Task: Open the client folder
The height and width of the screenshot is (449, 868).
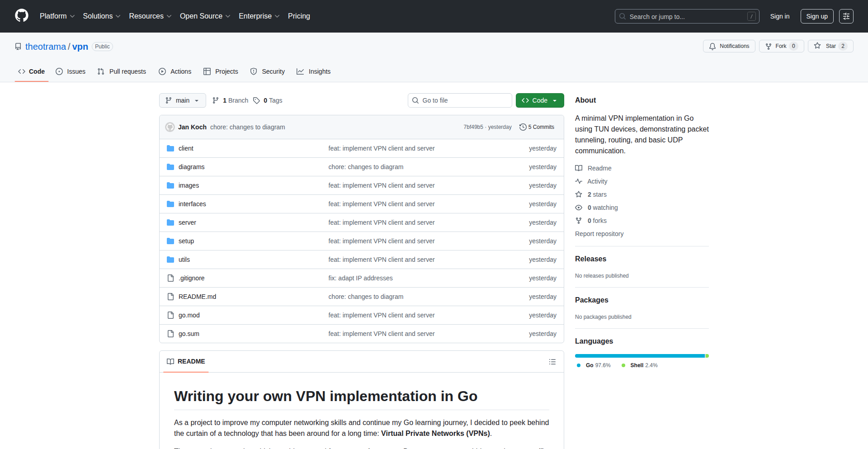Action: [x=186, y=148]
